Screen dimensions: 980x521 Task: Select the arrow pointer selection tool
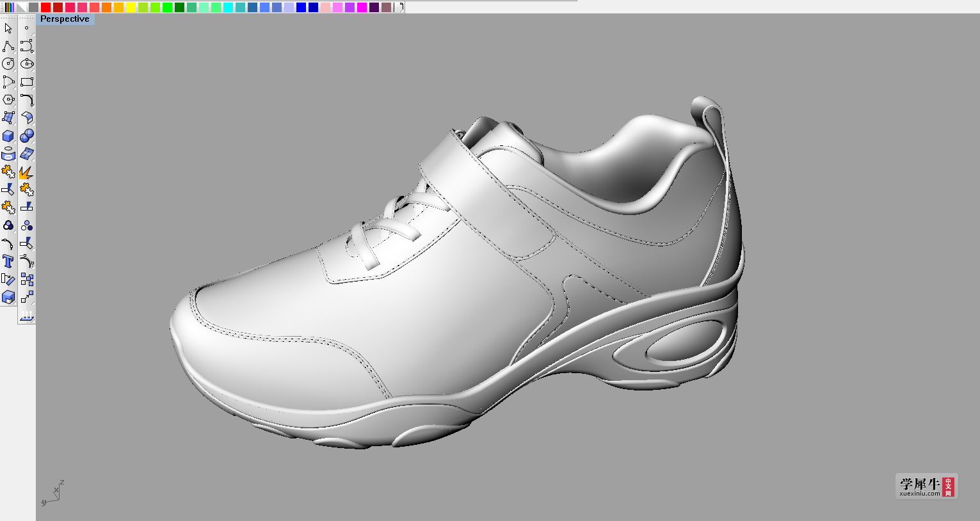tap(8, 28)
